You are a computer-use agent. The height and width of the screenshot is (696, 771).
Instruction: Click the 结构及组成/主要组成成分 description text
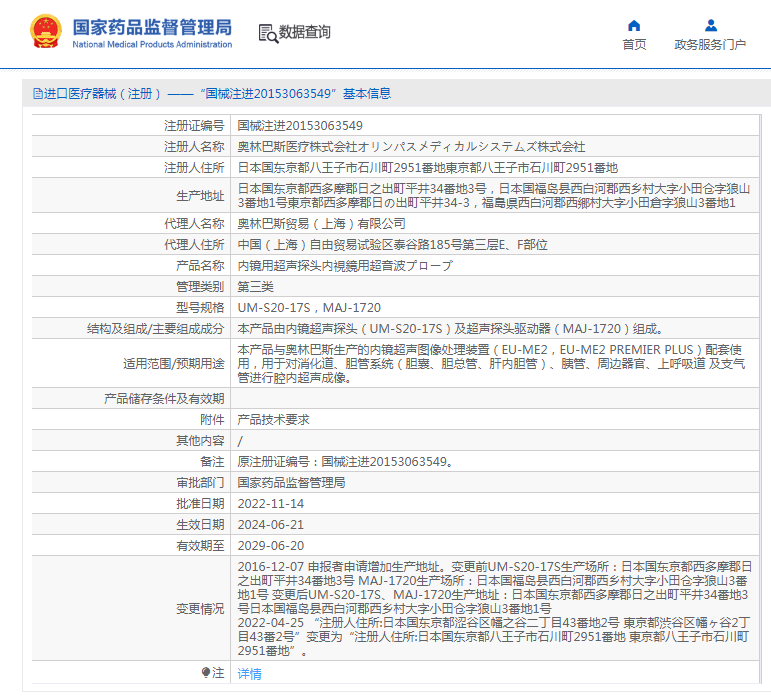point(450,329)
